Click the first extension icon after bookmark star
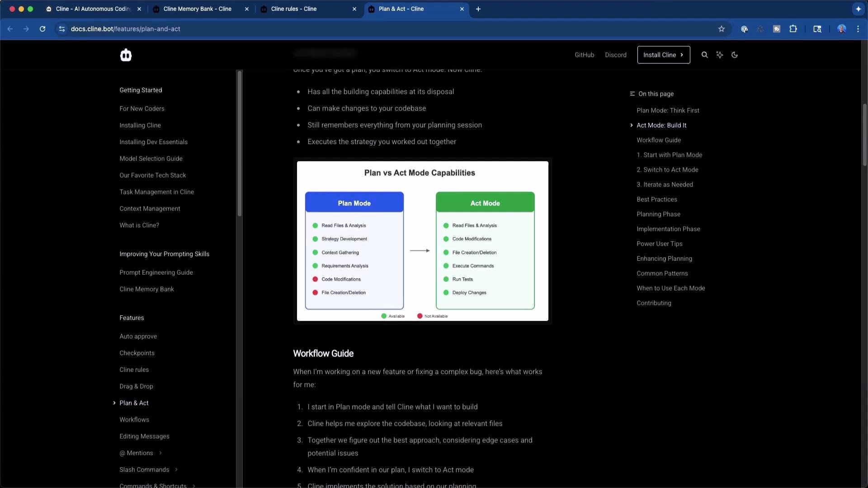 (744, 29)
